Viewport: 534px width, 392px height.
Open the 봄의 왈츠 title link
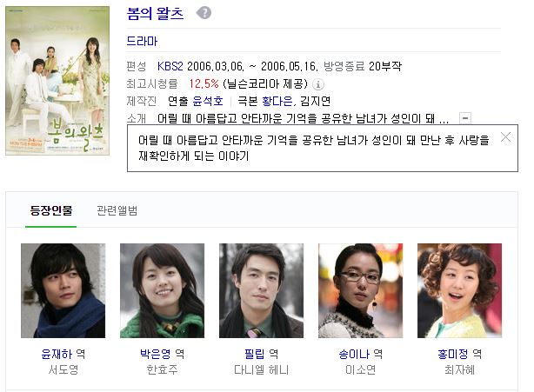[x=155, y=13]
